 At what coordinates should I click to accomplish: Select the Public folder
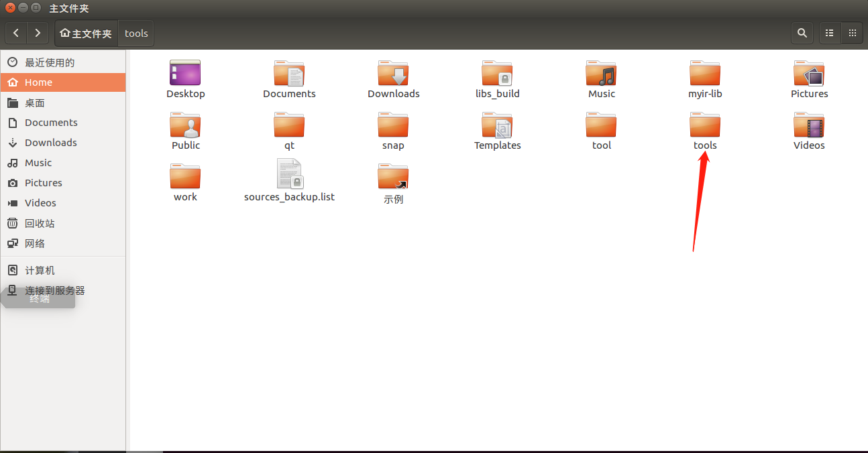point(185,125)
